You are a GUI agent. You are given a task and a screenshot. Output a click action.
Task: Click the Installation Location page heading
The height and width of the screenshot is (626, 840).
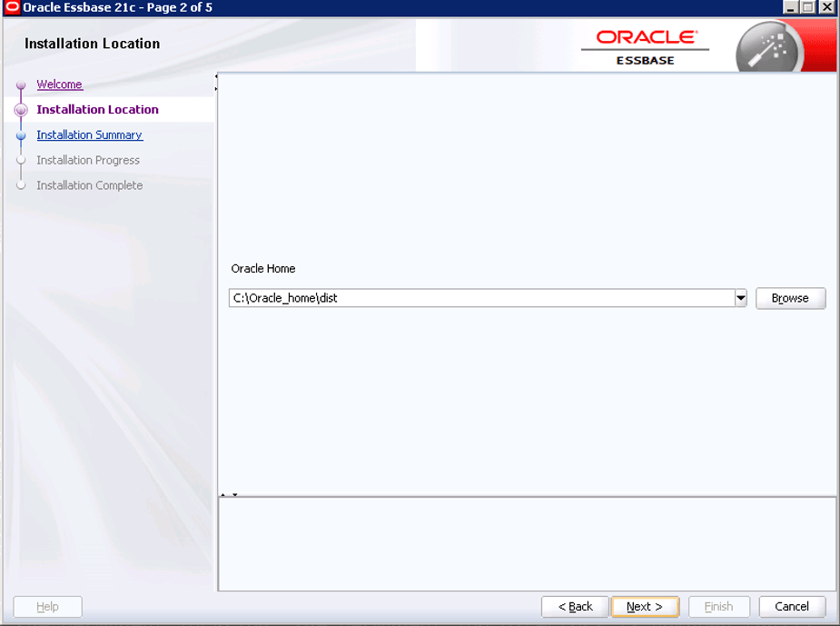tap(92, 44)
